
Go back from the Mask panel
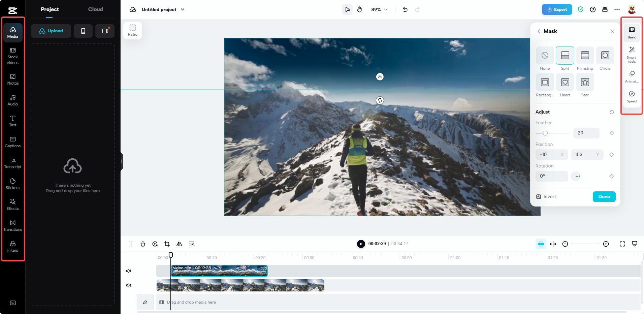tap(539, 31)
